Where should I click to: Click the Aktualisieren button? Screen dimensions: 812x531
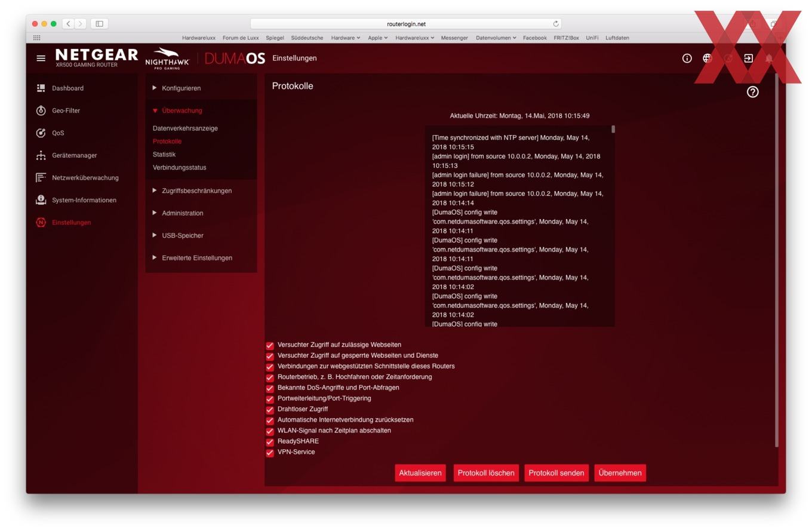420,473
